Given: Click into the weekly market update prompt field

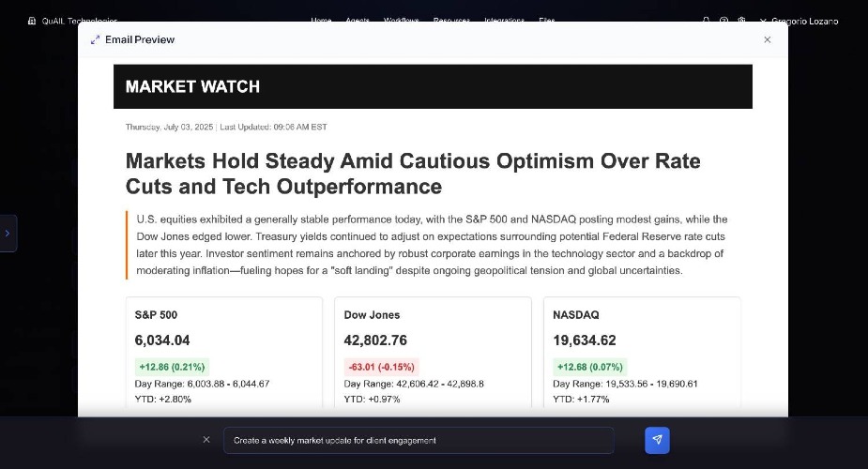Looking at the screenshot, I should tap(419, 440).
